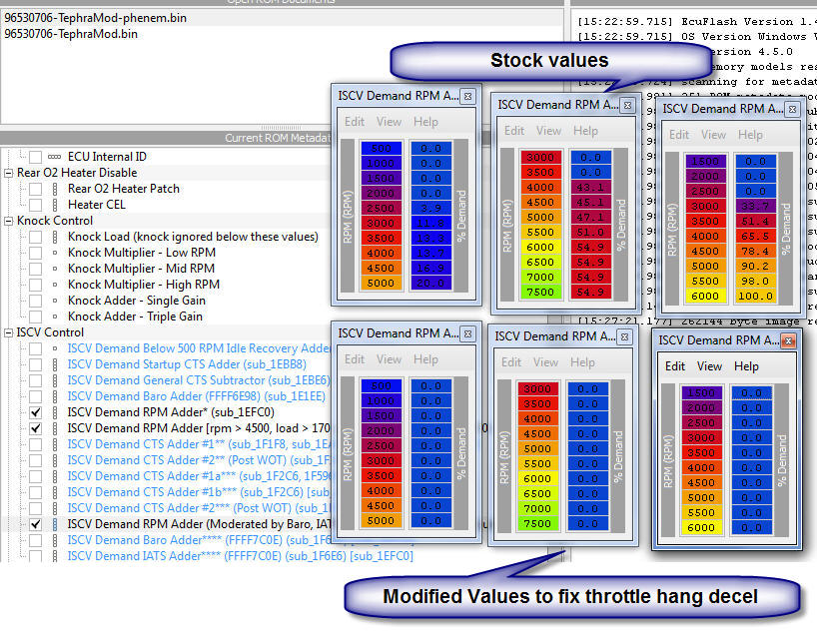Click the icon beside Knock Adder - Single Gain
The image size is (817, 644).
click(54, 301)
